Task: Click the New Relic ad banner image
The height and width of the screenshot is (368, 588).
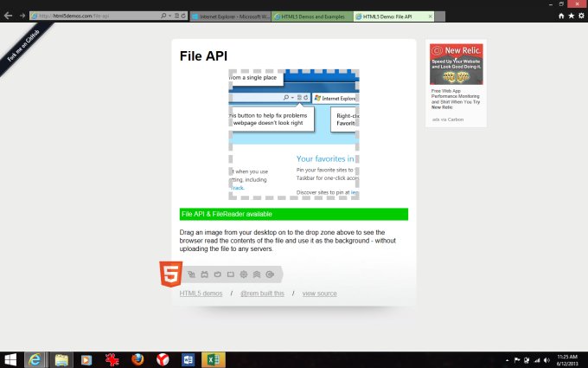Action: [x=456, y=64]
